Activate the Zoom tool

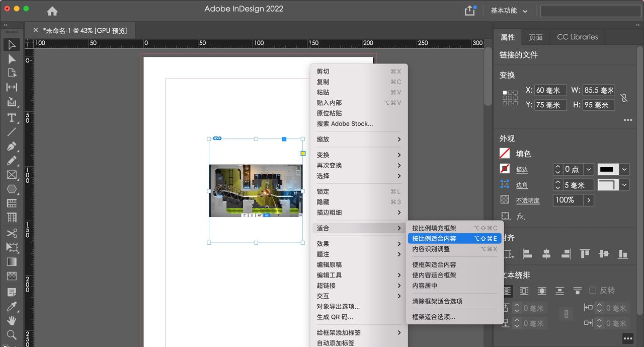[x=12, y=335]
